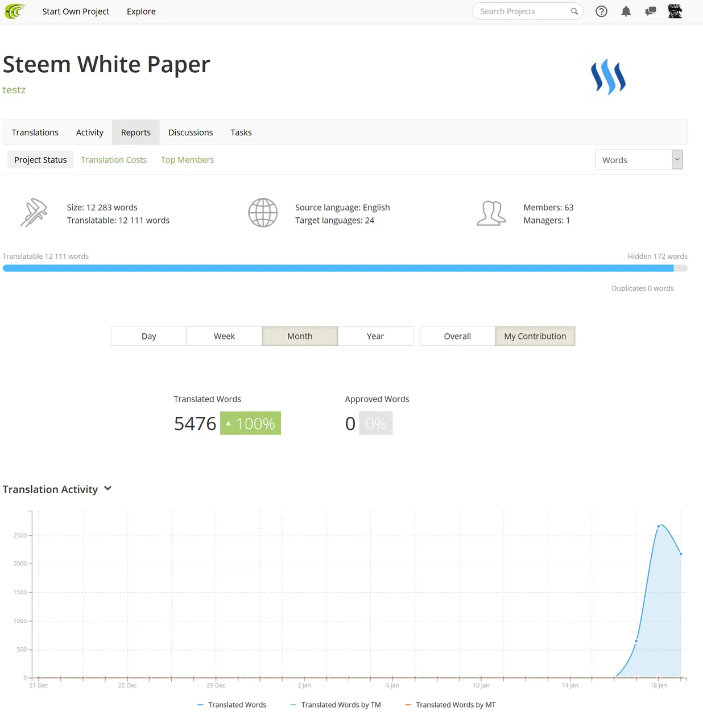Screen dimensions: 703x728
Task: Click 'Members: 63' text
Action: point(548,208)
